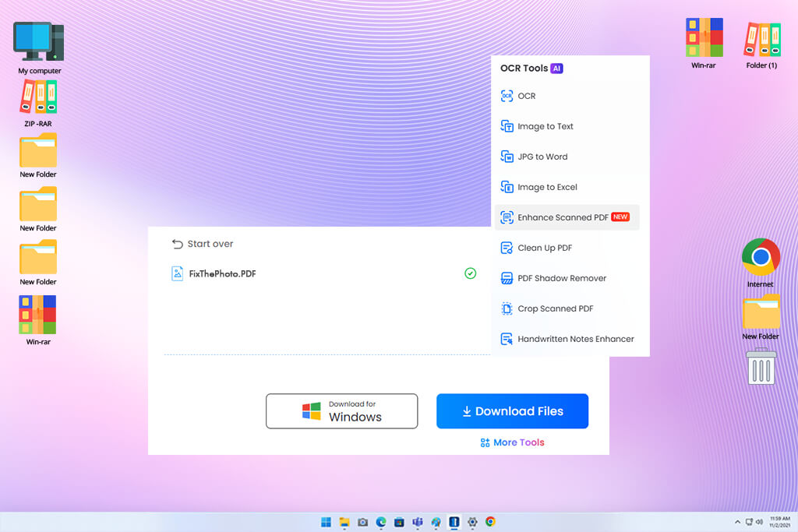Select the Image to Text icon
The width and height of the screenshot is (798, 532).
point(507,126)
